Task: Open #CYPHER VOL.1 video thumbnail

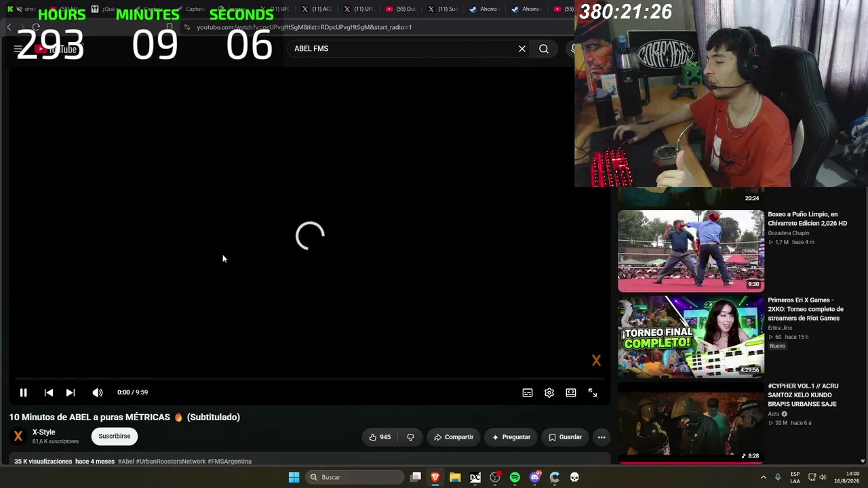Action: 691,422
